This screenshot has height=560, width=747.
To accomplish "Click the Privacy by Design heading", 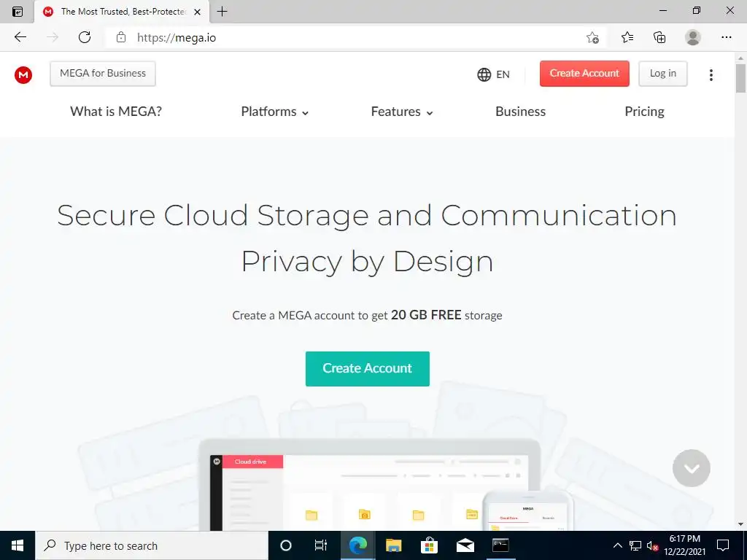I will (367, 262).
